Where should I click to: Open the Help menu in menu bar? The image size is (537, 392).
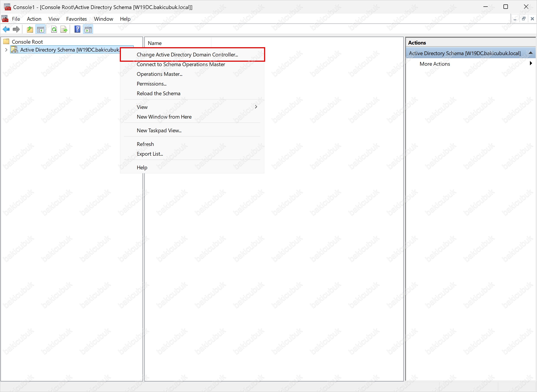point(125,19)
